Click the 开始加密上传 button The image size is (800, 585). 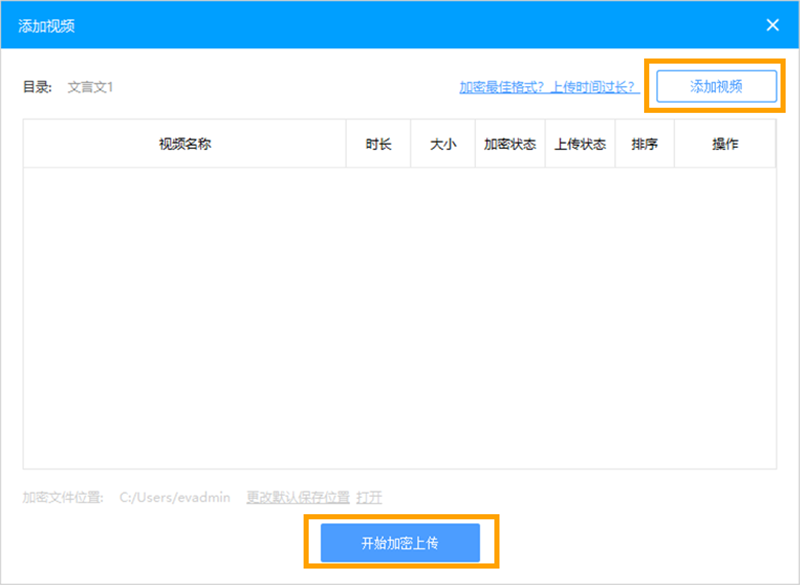point(399,541)
